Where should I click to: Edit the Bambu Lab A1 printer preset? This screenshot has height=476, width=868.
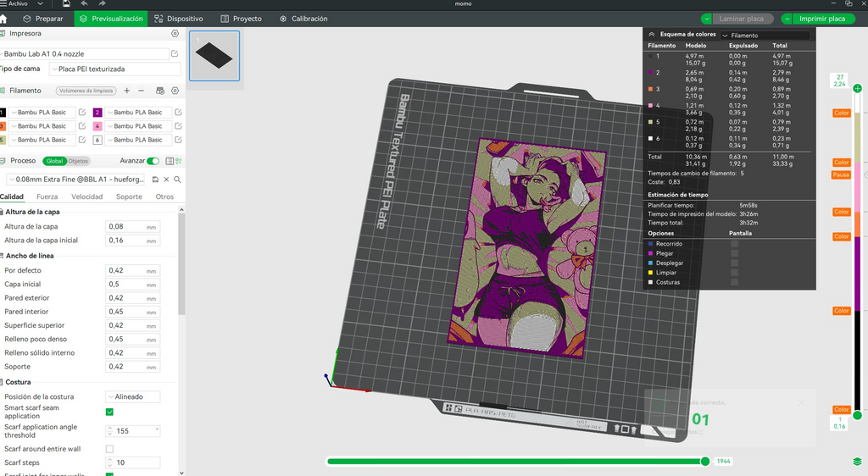[x=175, y=53]
